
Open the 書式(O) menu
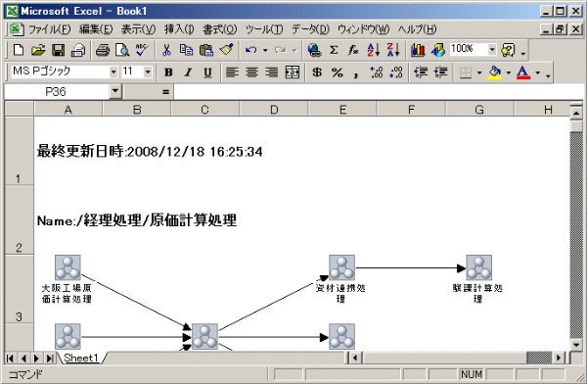coord(219,29)
